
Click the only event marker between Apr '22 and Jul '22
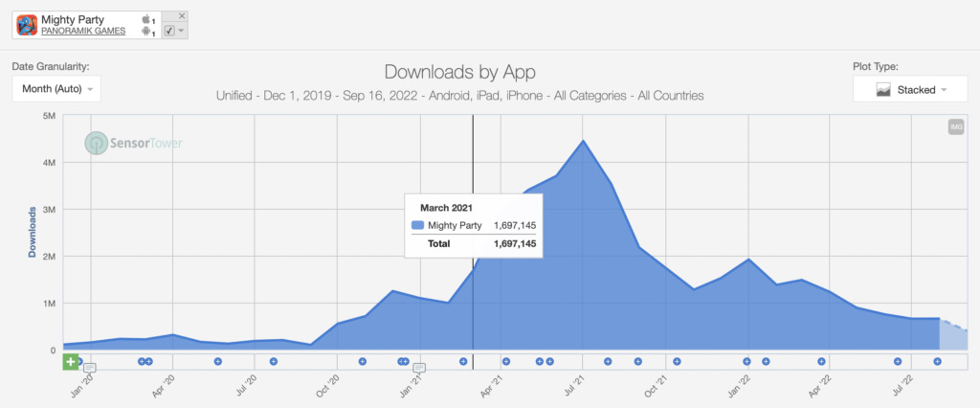click(898, 361)
